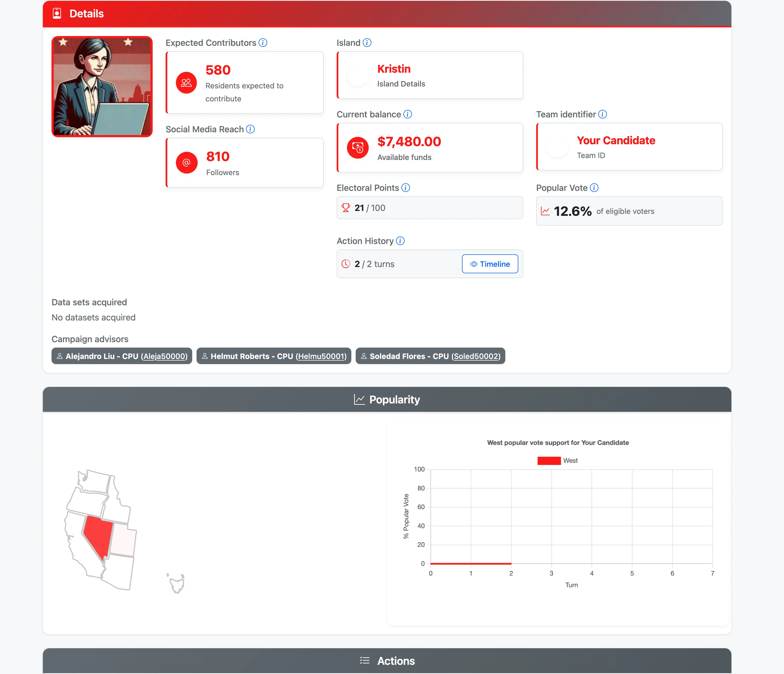Click the Details header ID badge icon
Viewport: 784px width, 674px height.
[57, 14]
